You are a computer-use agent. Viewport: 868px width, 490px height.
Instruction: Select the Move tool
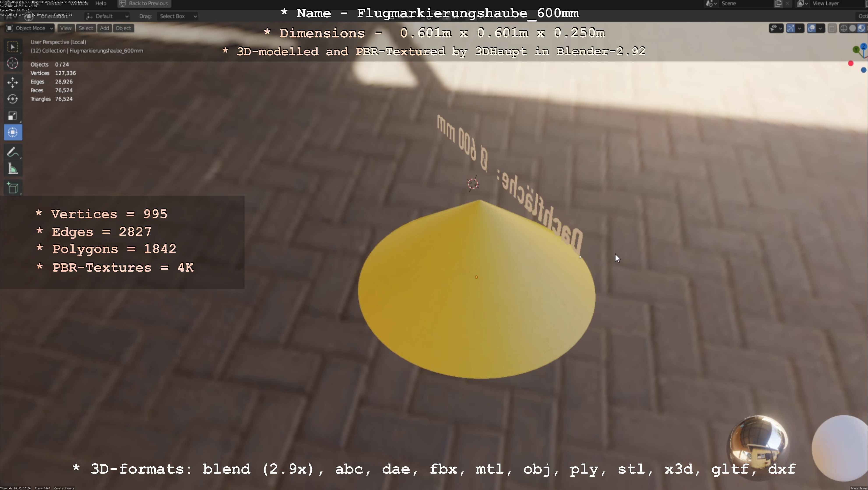(13, 82)
